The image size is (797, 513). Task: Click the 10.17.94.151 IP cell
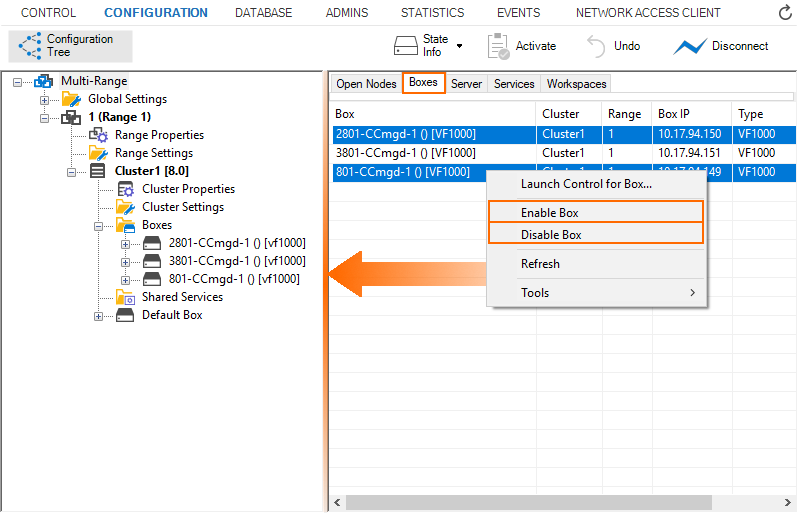[692, 153]
